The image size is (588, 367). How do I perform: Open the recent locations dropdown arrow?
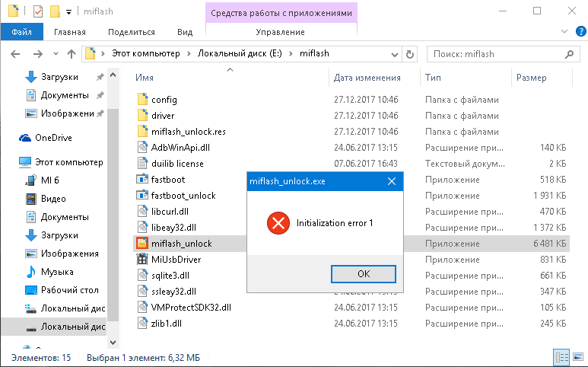point(56,55)
